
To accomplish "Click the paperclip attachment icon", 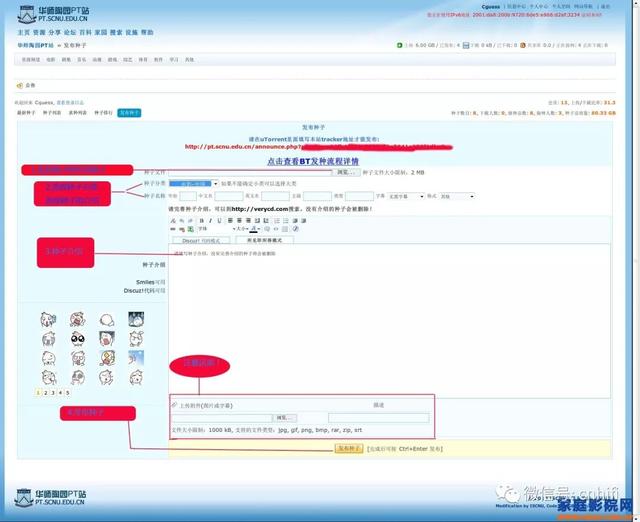I will click(174, 405).
